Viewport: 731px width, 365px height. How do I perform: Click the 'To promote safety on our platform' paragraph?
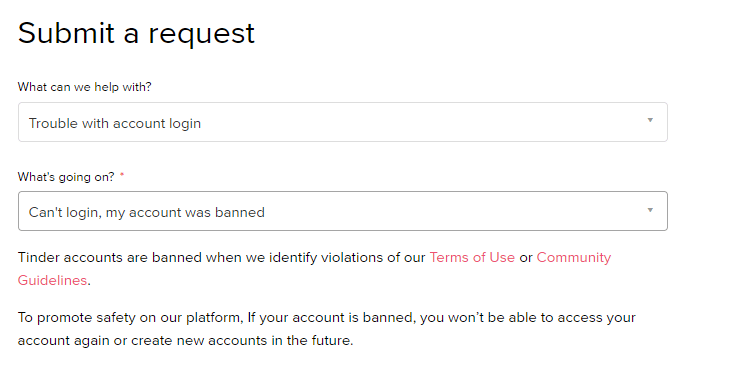326,329
